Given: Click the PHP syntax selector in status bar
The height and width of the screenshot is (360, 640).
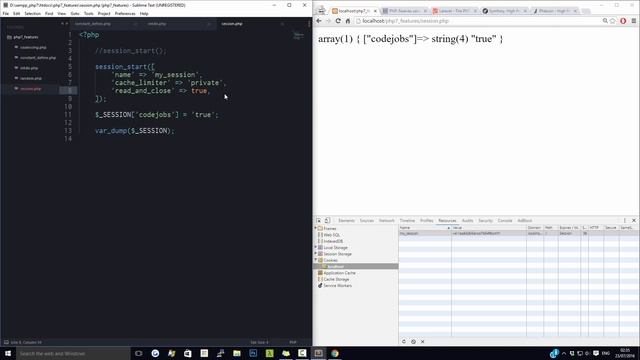Looking at the screenshot, I should point(293,342).
